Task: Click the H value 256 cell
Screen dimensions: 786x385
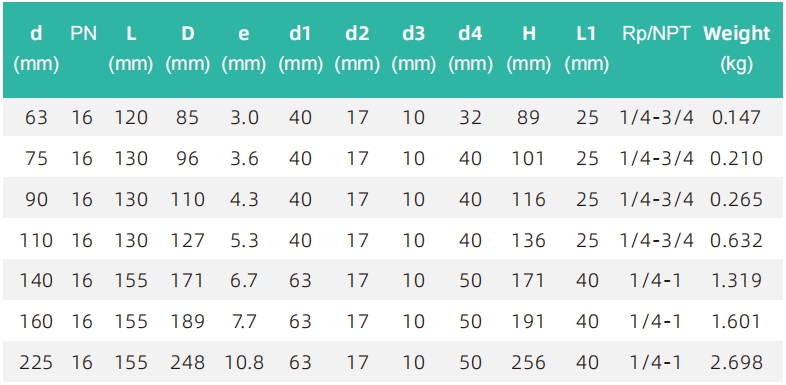Action: [x=528, y=362]
